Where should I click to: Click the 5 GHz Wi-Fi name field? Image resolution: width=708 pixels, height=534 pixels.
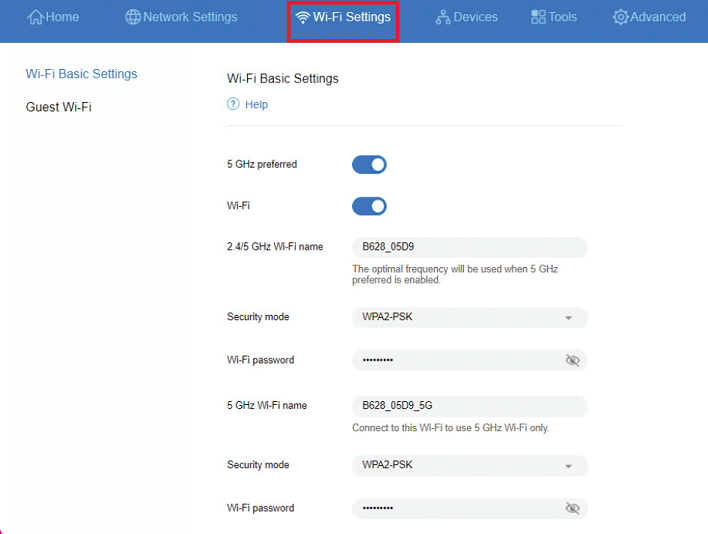coord(469,406)
